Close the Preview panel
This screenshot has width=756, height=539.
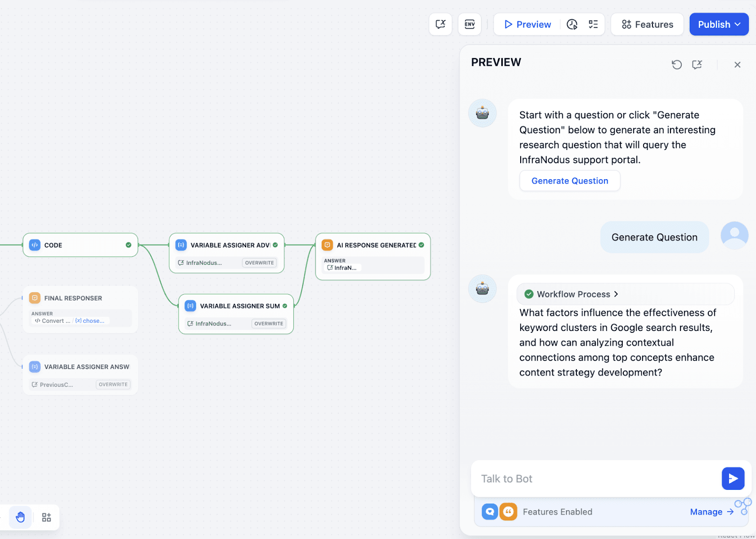[737, 65]
